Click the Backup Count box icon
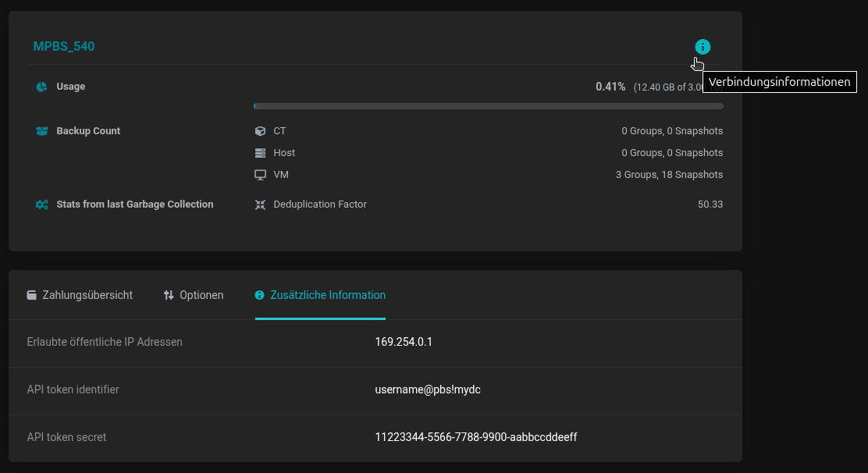The height and width of the screenshot is (473, 868). click(x=42, y=131)
